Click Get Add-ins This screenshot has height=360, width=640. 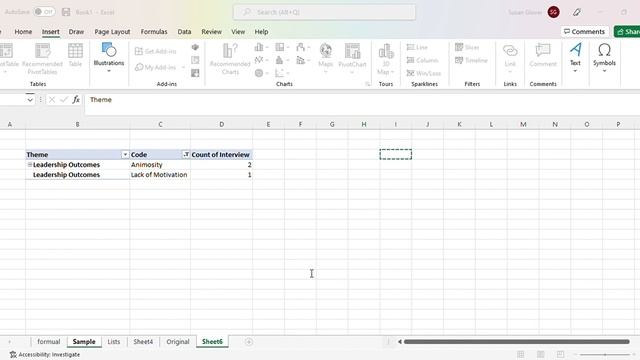[x=156, y=51]
